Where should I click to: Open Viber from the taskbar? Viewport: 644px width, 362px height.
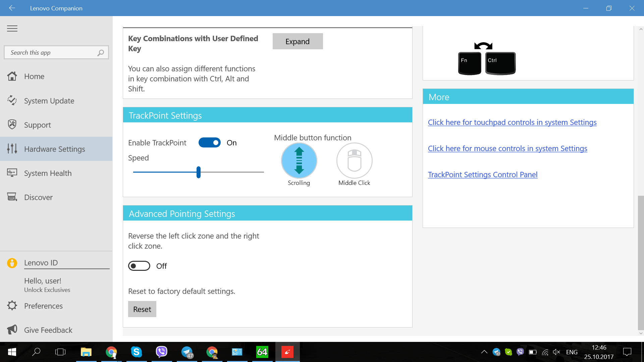(x=162, y=352)
